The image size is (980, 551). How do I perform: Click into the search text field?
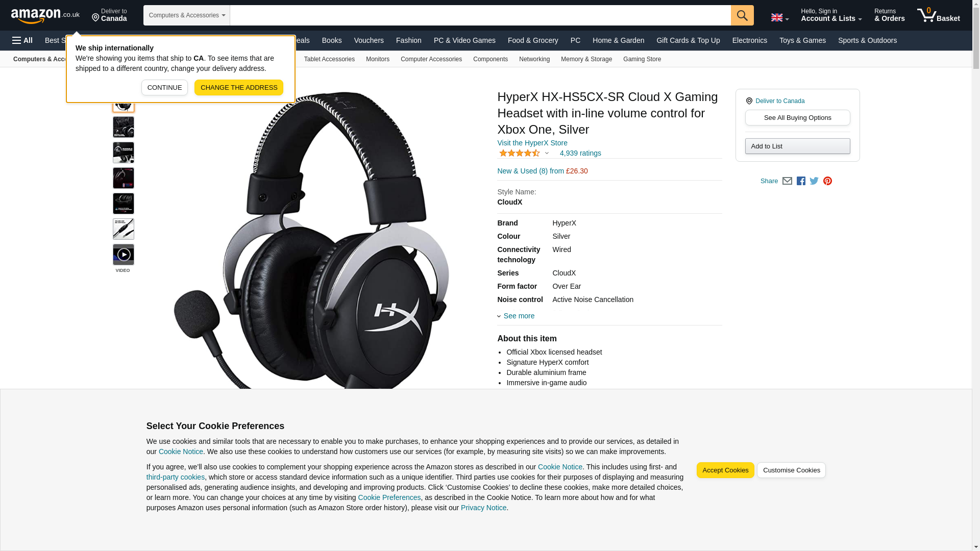pos(480,15)
